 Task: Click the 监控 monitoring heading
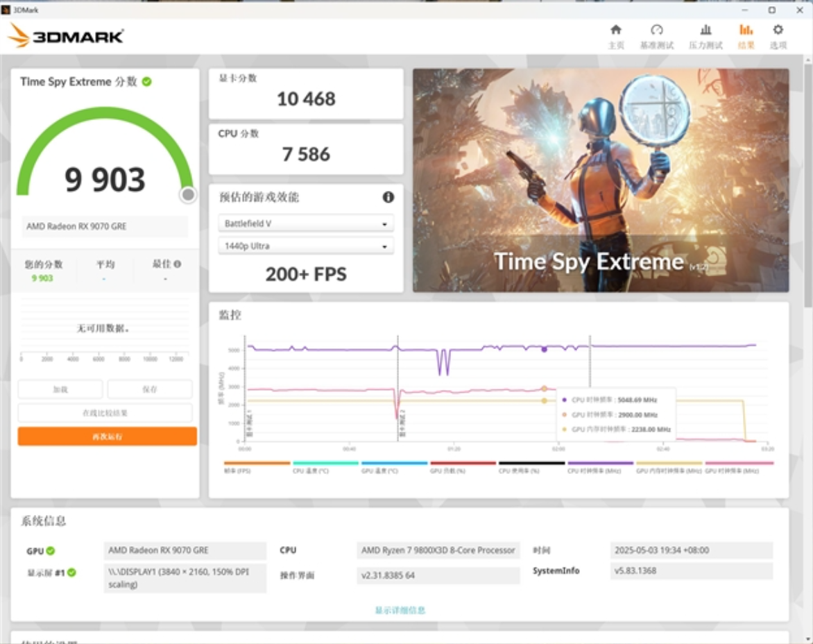pos(230,315)
